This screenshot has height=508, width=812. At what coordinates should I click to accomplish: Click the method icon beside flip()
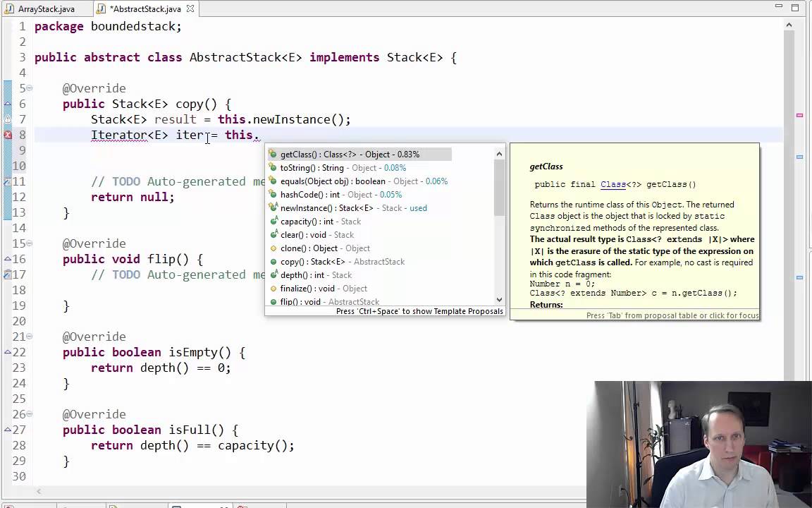273,302
